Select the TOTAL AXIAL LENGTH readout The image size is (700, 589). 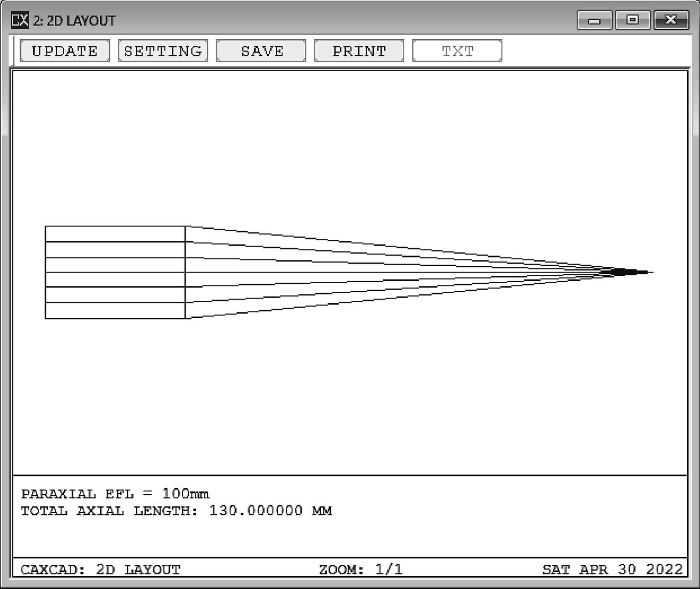(x=176, y=511)
